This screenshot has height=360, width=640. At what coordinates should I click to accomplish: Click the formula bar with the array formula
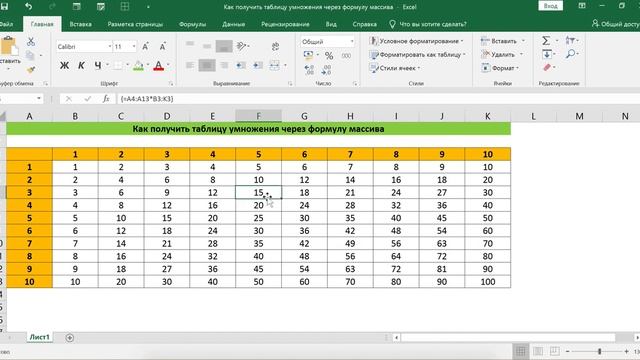pyautogui.click(x=378, y=99)
